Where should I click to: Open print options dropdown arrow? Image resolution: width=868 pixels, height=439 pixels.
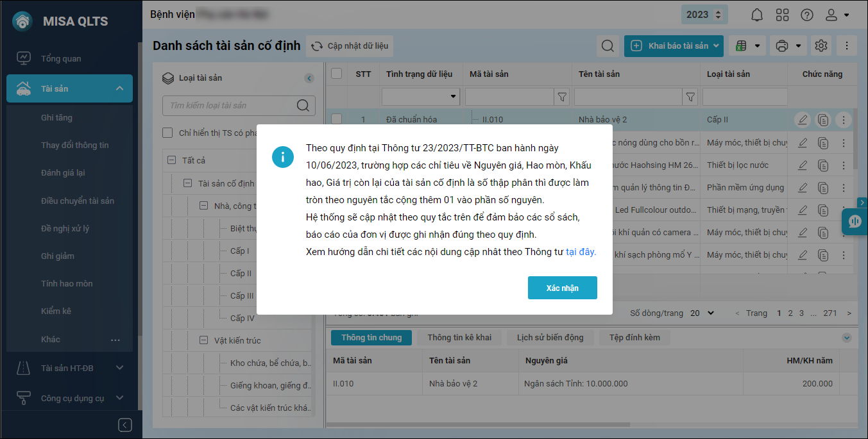(x=798, y=46)
